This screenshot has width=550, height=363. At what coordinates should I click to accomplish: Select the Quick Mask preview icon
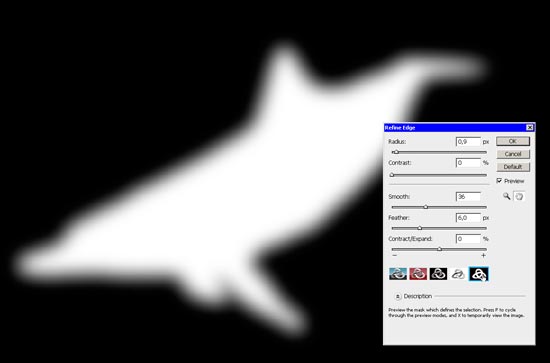(418, 274)
